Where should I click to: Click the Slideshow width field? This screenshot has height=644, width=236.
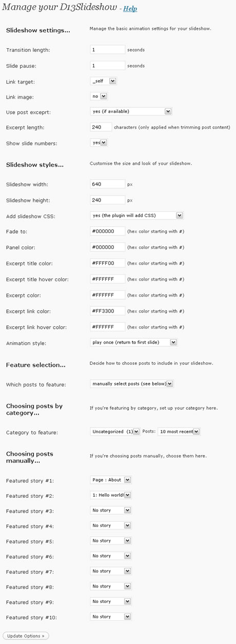tap(108, 184)
